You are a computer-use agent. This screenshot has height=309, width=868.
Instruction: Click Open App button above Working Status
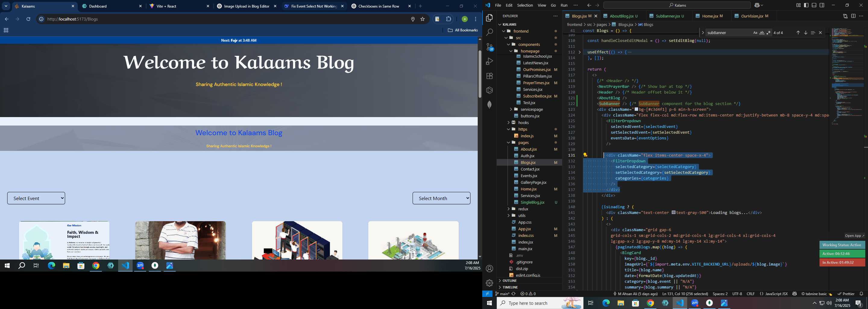pos(854,236)
